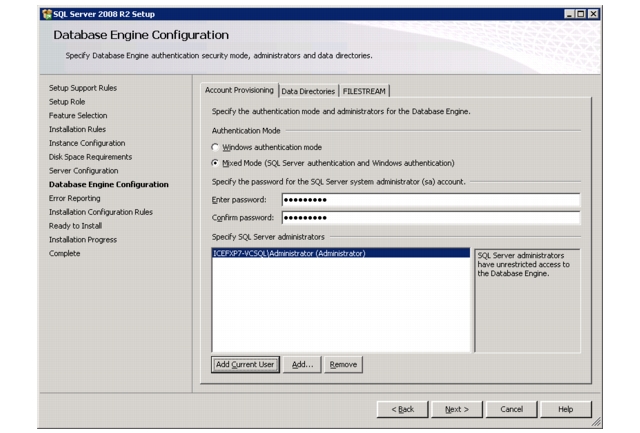Screen dimensions: 640x433
Task: Select ICEFXP7-VCSQL\Administrator in administrators list
Action: (x=341, y=253)
